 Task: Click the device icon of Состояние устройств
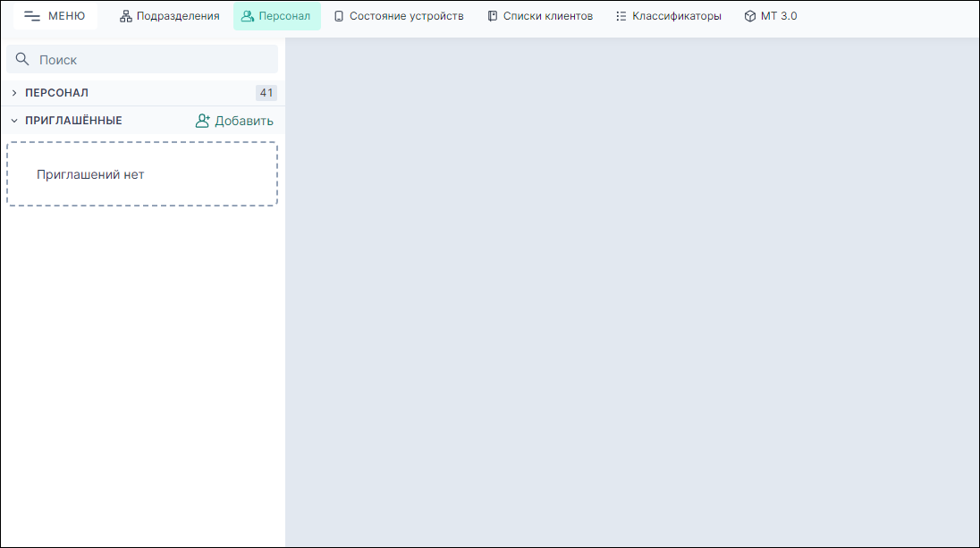(x=339, y=16)
